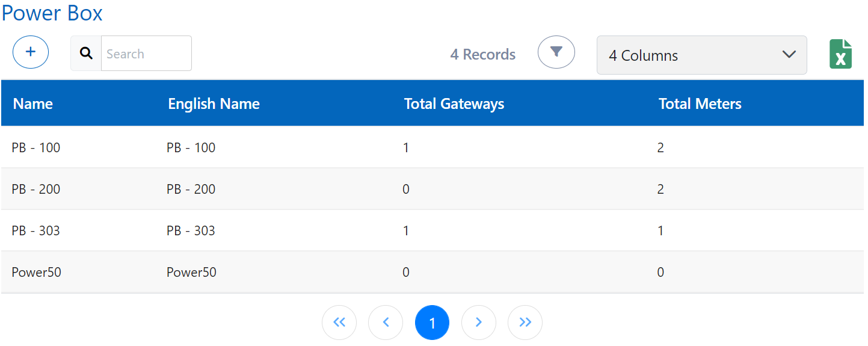
Task: Select the Power50 record
Action: [x=36, y=272]
